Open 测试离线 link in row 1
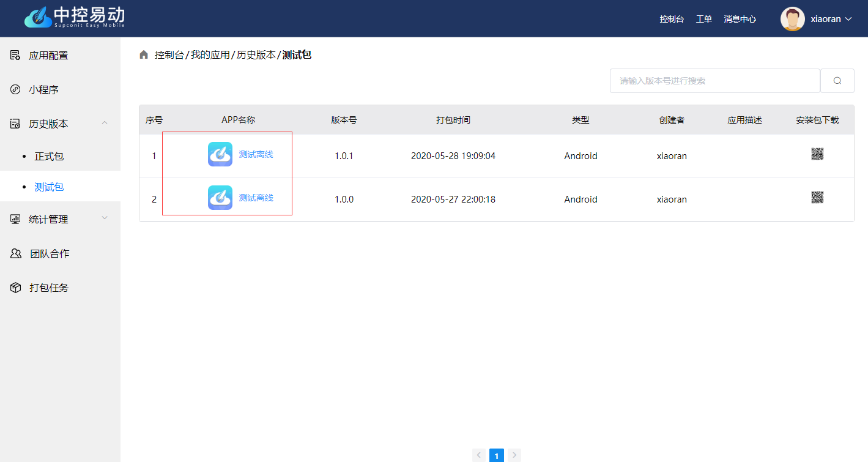 tap(256, 154)
